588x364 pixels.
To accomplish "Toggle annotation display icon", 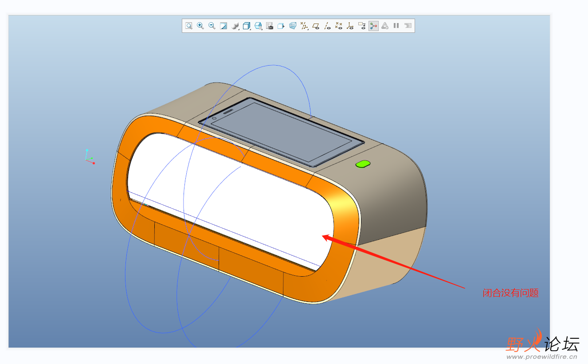I will pyautogui.click(x=362, y=26).
